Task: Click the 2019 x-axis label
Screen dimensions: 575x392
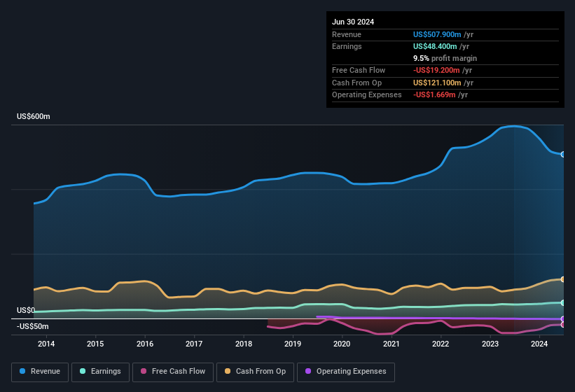Action: pos(293,344)
